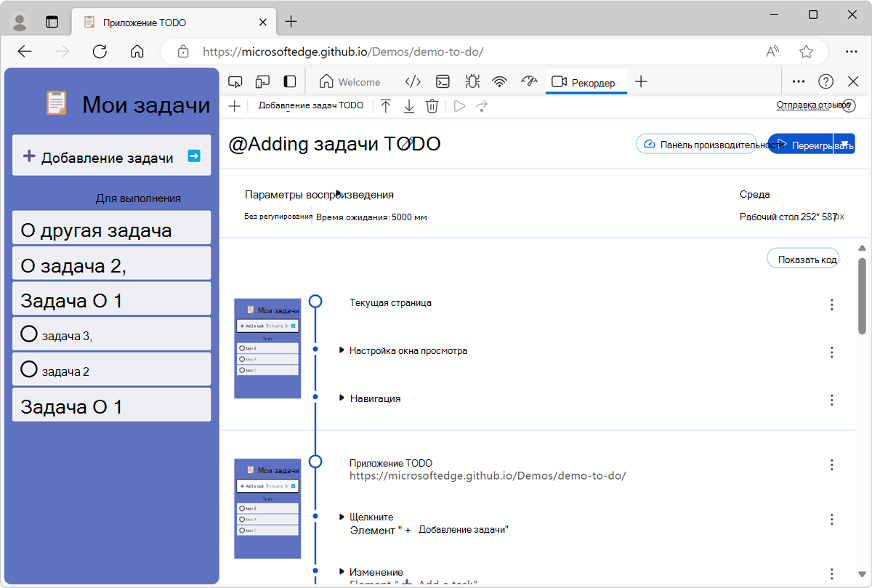Expand the Изменение step
Screen dimensions: 872x588
coord(342,572)
